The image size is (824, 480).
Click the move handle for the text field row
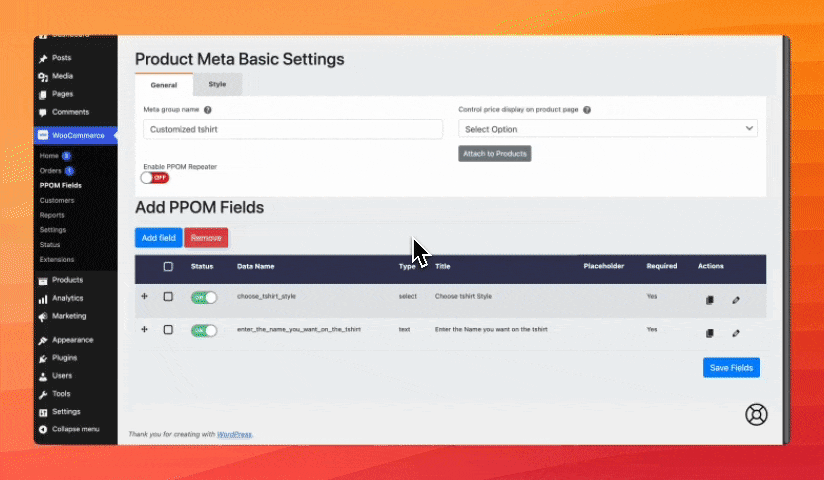click(145, 330)
